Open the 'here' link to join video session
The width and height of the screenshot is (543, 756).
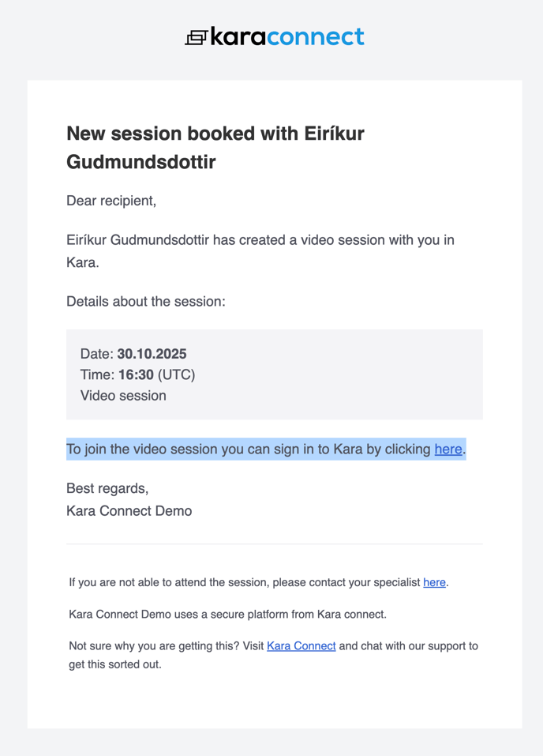click(x=448, y=449)
